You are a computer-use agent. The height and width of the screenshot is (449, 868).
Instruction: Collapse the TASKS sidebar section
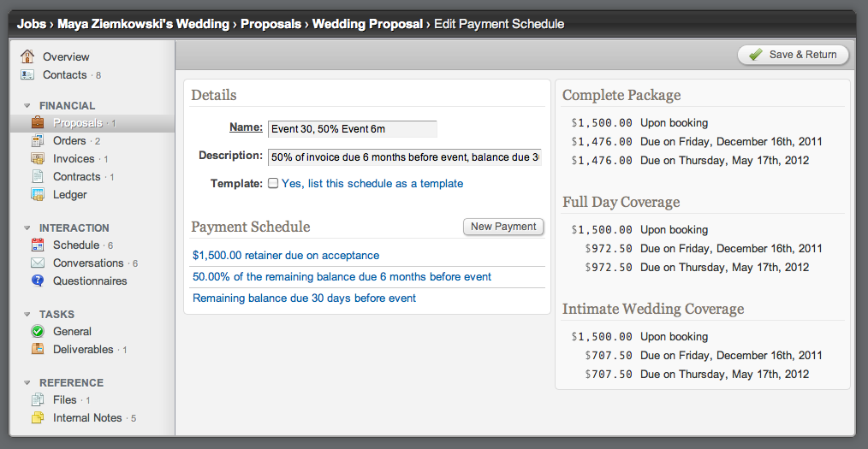click(x=27, y=315)
